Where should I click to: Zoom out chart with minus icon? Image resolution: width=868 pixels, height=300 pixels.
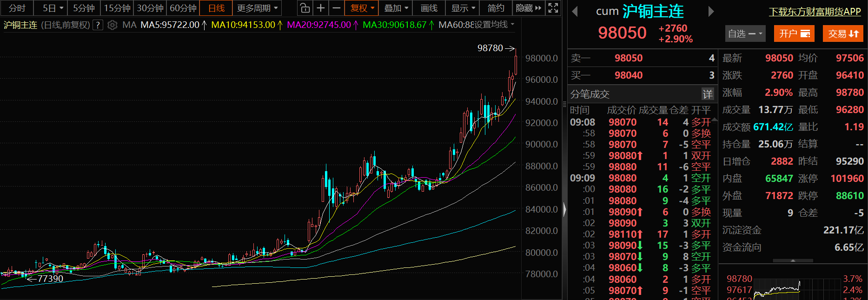pos(337,8)
